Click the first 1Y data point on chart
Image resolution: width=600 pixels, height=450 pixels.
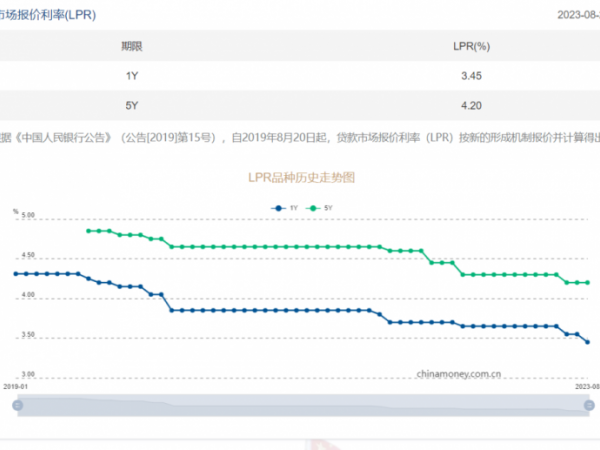point(14,274)
